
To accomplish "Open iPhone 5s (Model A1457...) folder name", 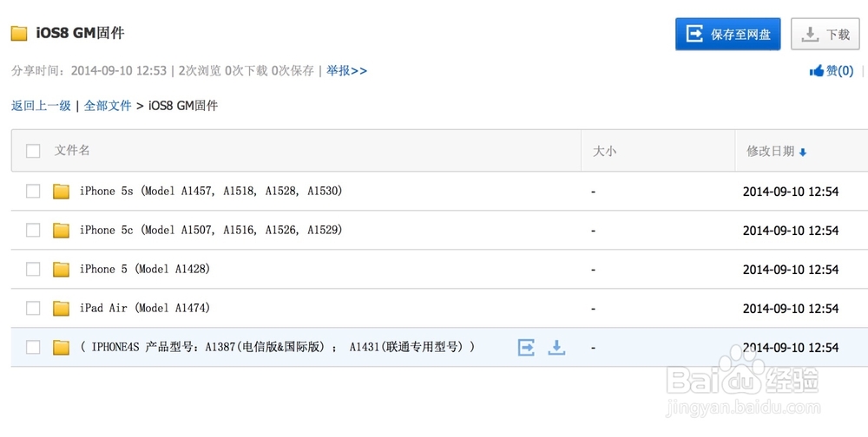I will point(211,191).
